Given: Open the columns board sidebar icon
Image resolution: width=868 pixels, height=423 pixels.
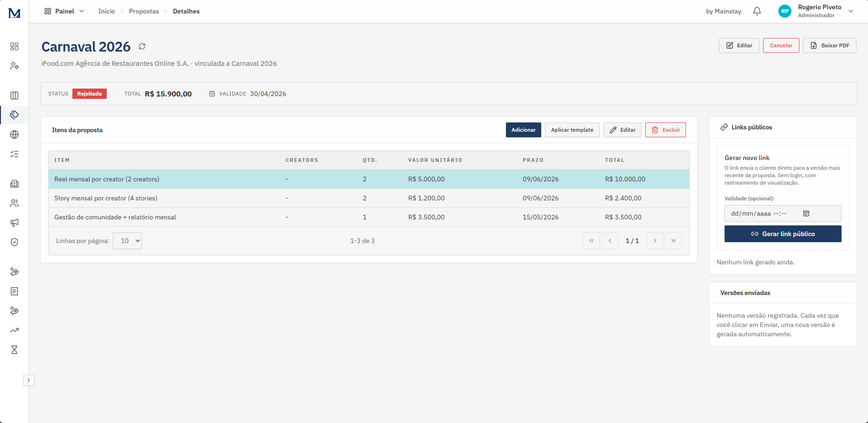Looking at the screenshot, I should 14,96.
